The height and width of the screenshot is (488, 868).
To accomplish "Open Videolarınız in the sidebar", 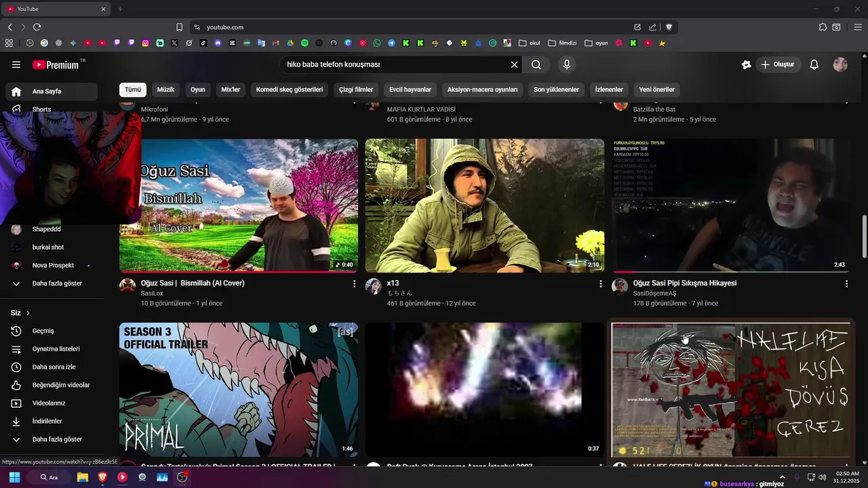I will pyautogui.click(x=52, y=403).
